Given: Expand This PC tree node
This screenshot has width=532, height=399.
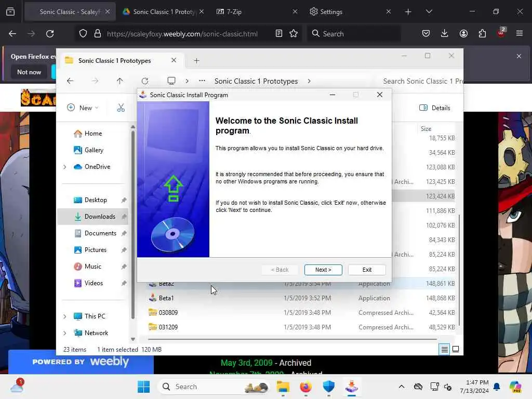Looking at the screenshot, I should coord(65,316).
